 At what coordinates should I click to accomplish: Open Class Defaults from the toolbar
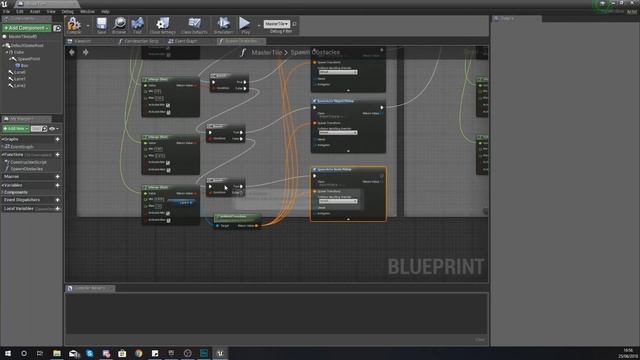(x=194, y=25)
